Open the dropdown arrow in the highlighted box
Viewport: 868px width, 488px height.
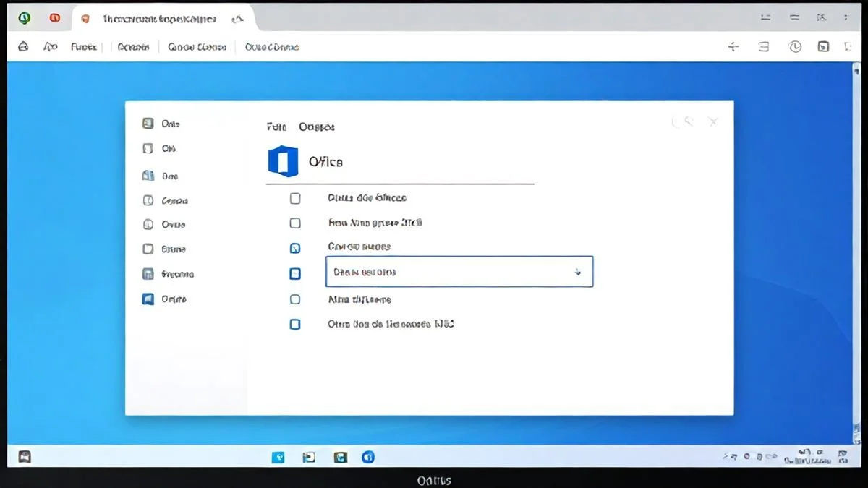tap(577, 273)
